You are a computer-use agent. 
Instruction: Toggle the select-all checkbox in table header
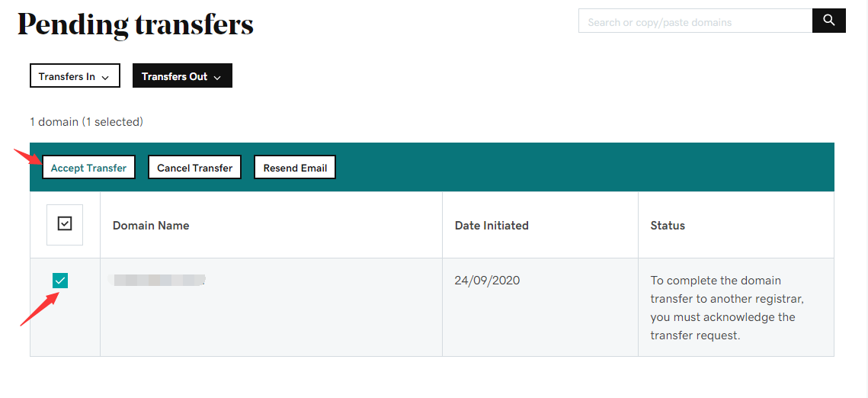tap(65, 224)
